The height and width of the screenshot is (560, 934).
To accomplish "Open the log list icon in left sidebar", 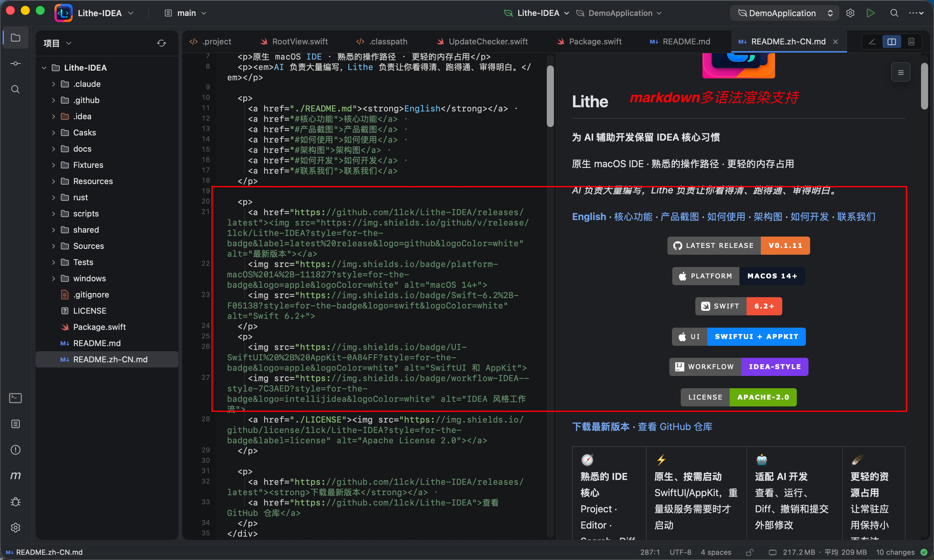I will click(16, 424).
